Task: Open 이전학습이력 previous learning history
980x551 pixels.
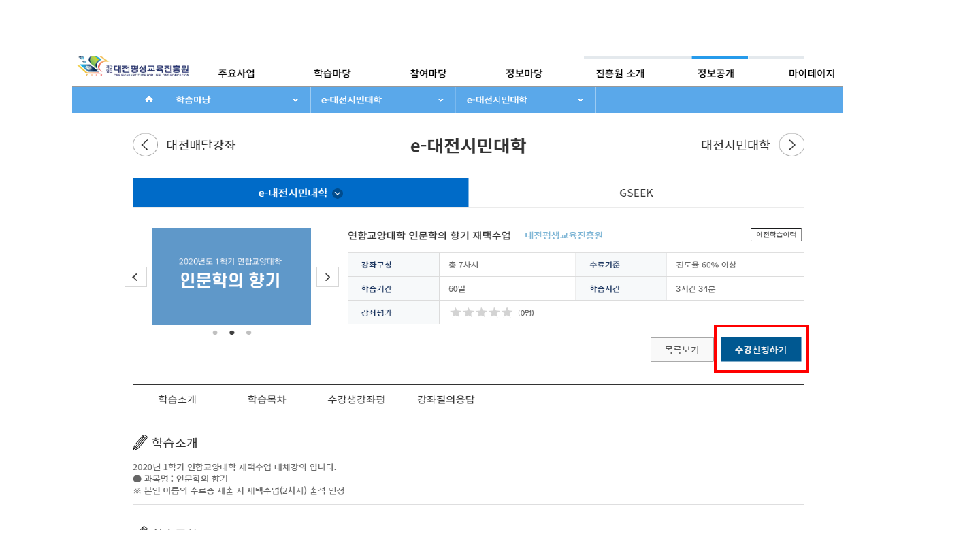Action: click(x=776, y=235)
